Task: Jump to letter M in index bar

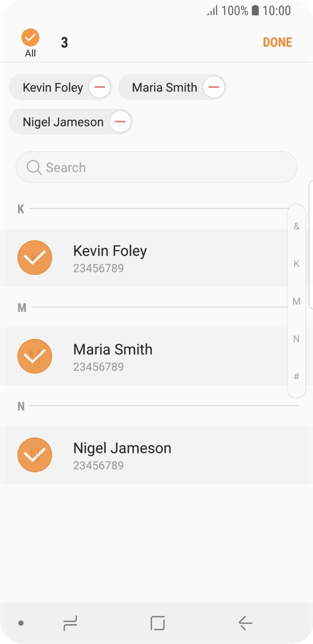Action: pos(296,301)
